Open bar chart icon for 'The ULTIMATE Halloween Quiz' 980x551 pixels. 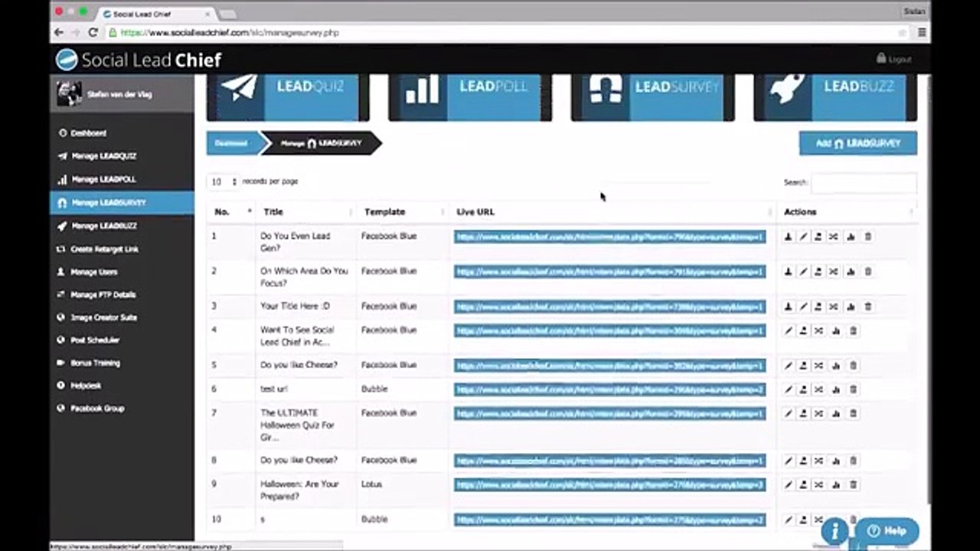coord(836,413)
